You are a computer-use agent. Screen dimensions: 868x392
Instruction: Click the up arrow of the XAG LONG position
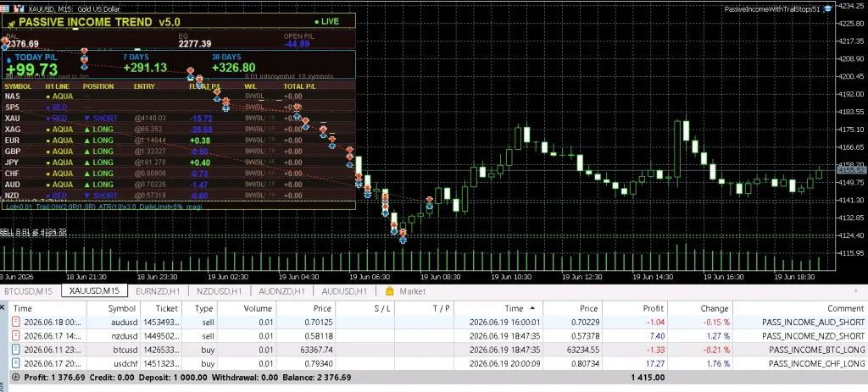(x=87, y=130)
